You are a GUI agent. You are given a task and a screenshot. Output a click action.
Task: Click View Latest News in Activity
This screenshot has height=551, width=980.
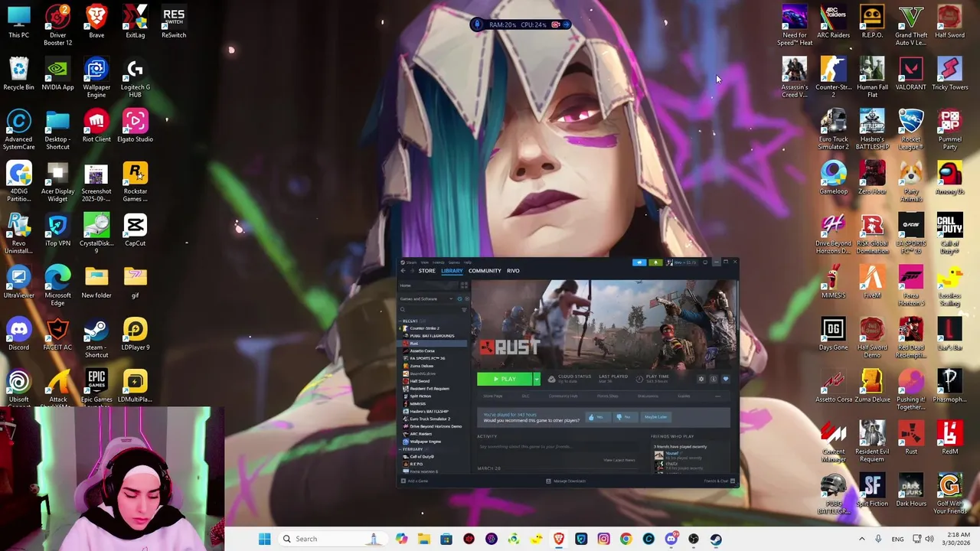(x=619, y=460)
